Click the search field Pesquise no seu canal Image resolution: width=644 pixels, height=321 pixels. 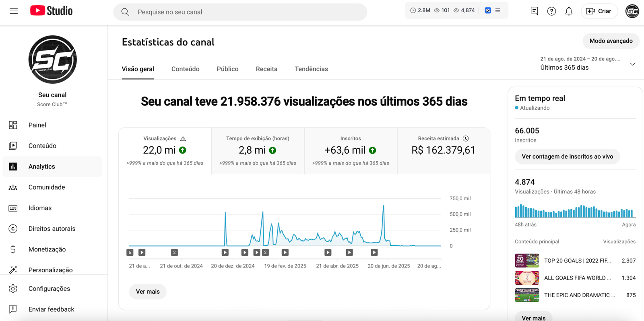click(240, 12)
